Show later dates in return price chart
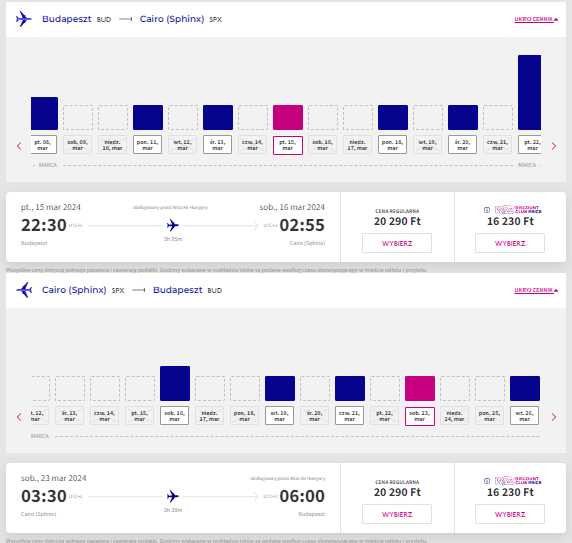 [x=554, y=417]
